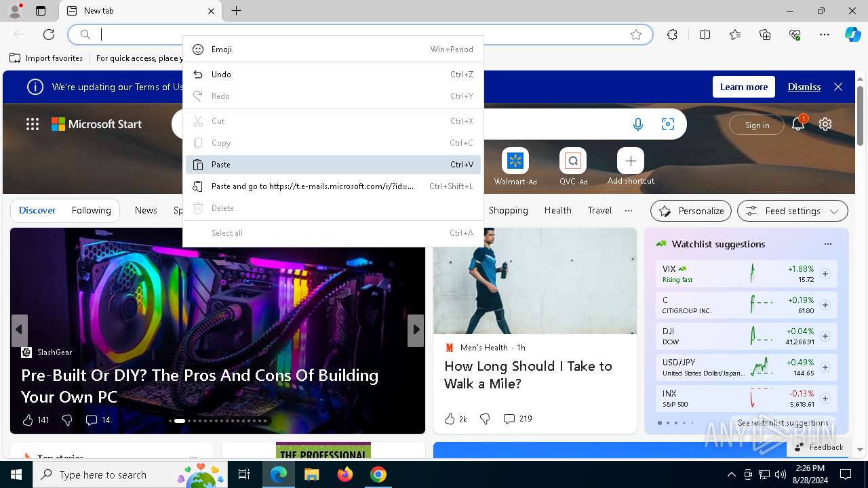Refresh the page with the reload icon
Viewport: 868px width, 488px height.
pos(49,35)
